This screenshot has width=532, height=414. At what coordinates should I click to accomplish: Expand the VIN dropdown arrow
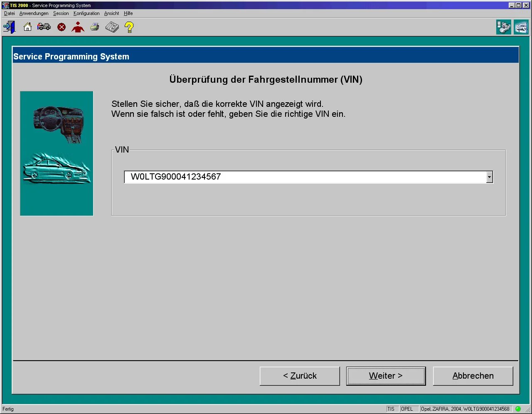489,177
